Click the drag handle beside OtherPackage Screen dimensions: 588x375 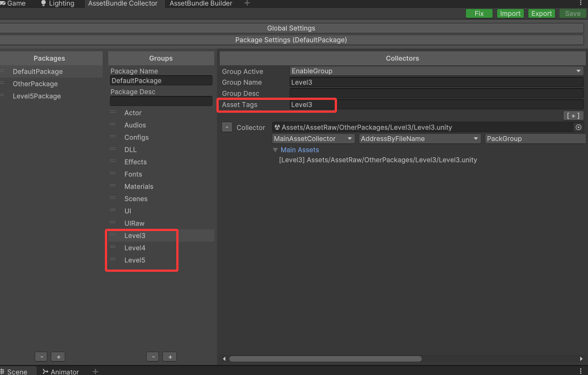tap(2, 83)
